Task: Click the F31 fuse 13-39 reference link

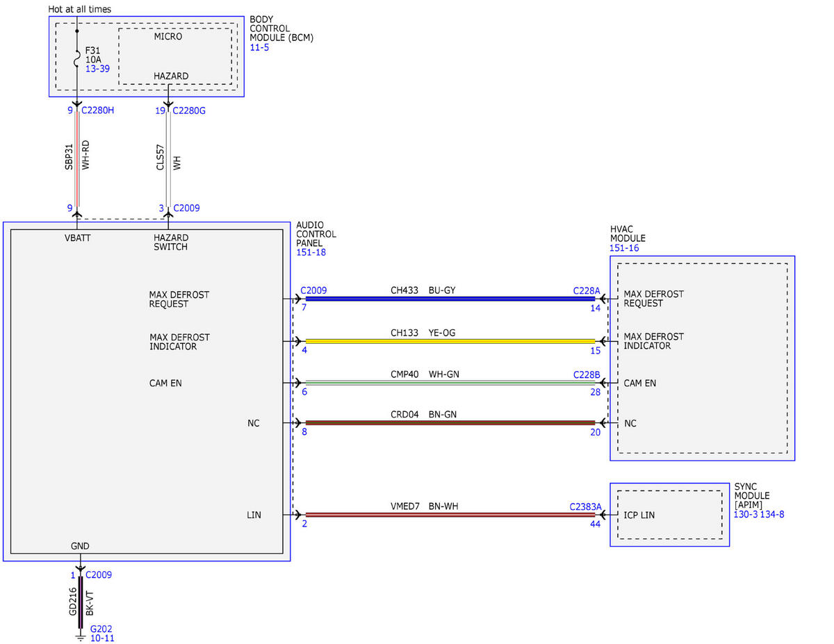Action: click(x=97, y=69)
